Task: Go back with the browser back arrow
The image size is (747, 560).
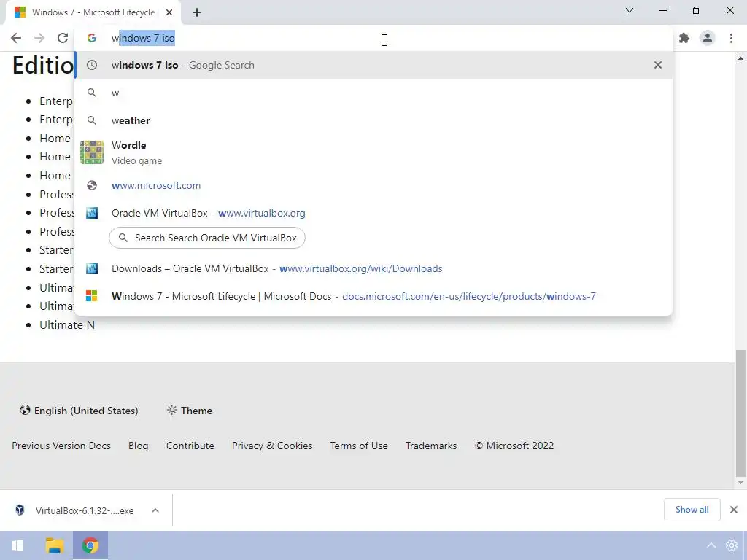Action: (x=16, y=38)
